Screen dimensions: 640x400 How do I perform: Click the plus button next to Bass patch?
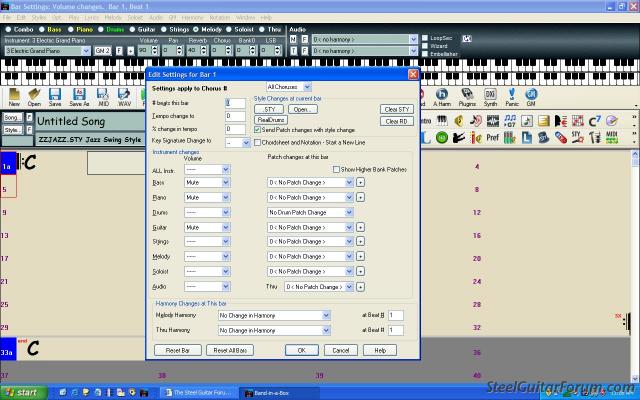pyautogui.click(x=360, y=182)
